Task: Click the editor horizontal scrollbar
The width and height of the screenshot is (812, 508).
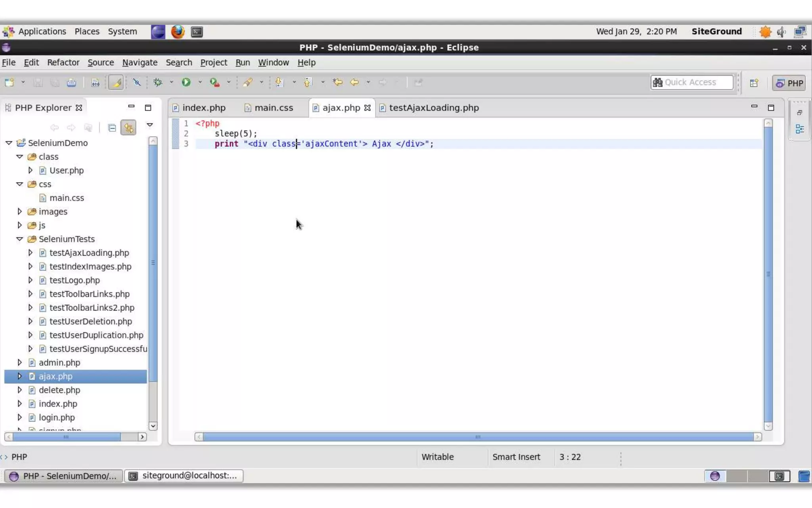Action: 477,437
